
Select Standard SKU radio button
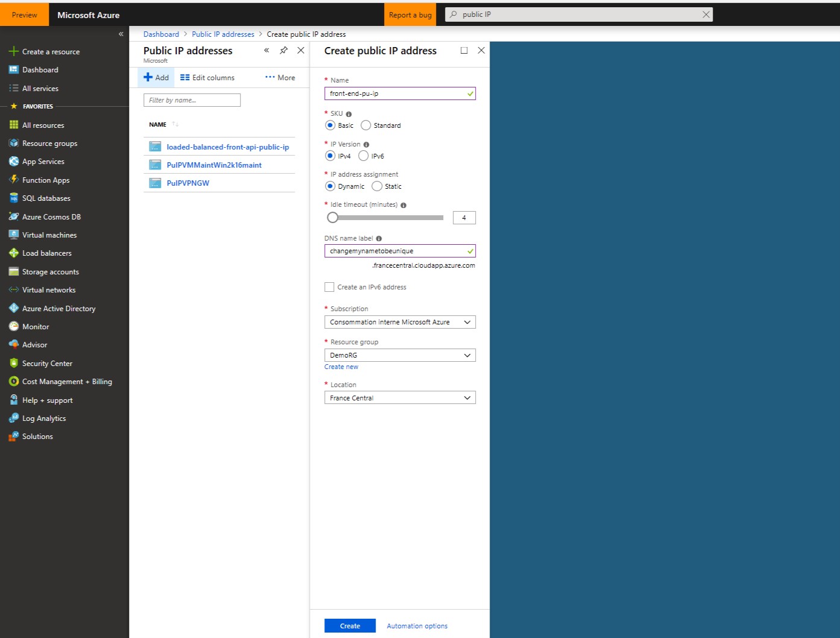[365, 125]
